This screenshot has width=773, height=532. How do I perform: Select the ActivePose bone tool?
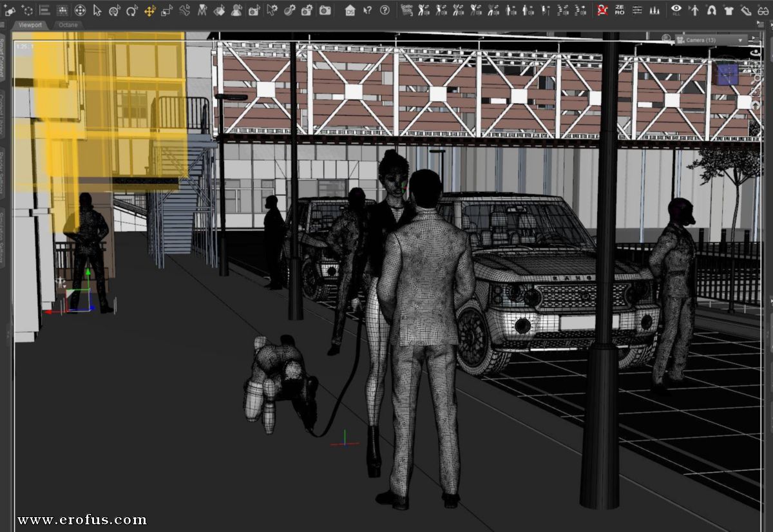[x=184, y=10]
